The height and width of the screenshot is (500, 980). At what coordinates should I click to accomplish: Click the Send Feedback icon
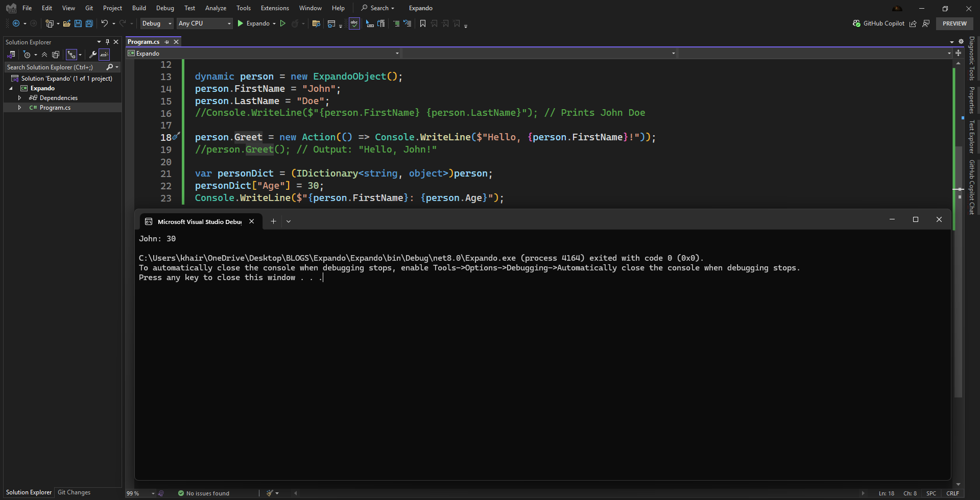(926, 23)
